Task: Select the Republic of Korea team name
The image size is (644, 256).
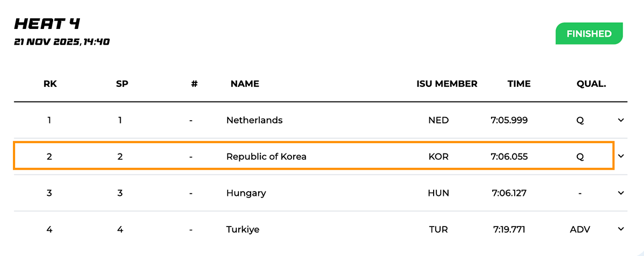Action: click(x=266, y=157)
